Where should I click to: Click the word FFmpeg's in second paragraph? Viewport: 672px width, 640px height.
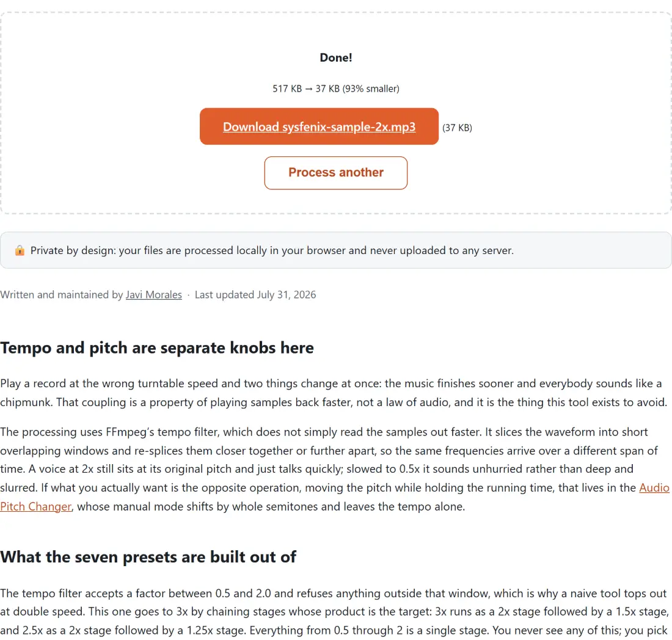pos(130,432)
